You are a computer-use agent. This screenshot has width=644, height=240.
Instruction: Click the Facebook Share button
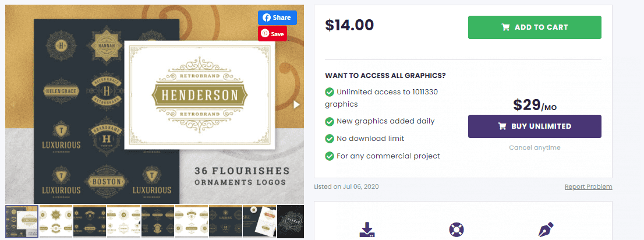[x=277, y=17]
